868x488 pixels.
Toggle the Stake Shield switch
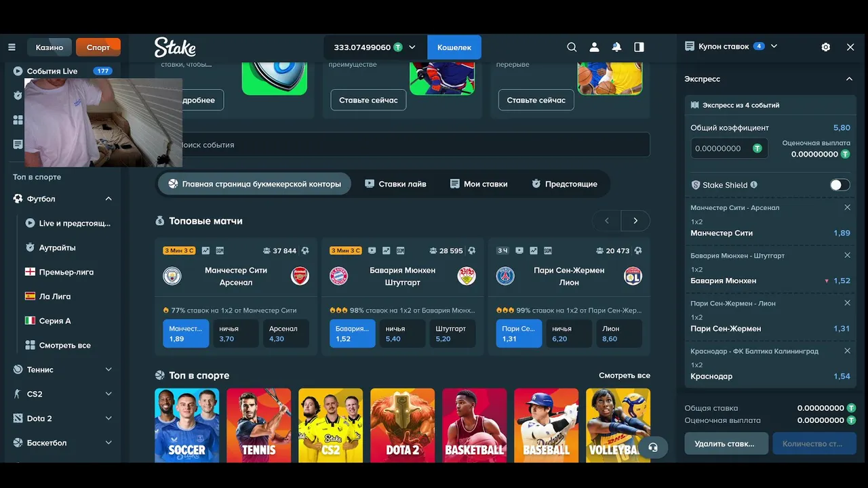coord(840,185)
